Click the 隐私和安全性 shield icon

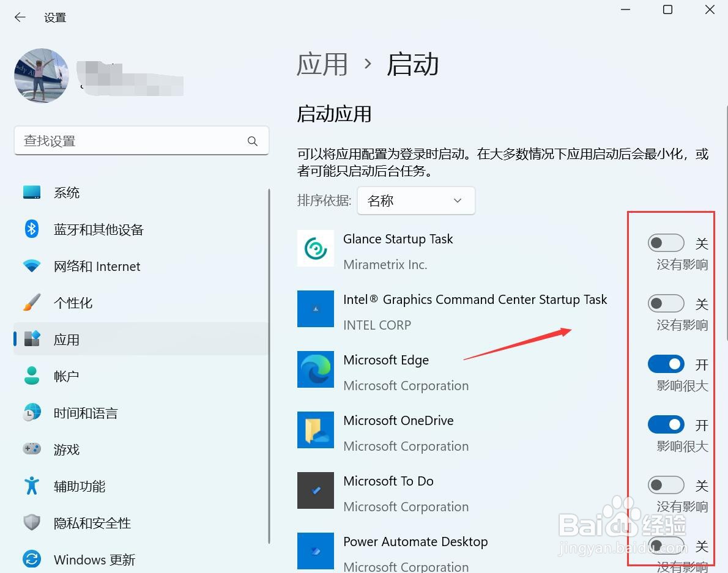[32, 522]
